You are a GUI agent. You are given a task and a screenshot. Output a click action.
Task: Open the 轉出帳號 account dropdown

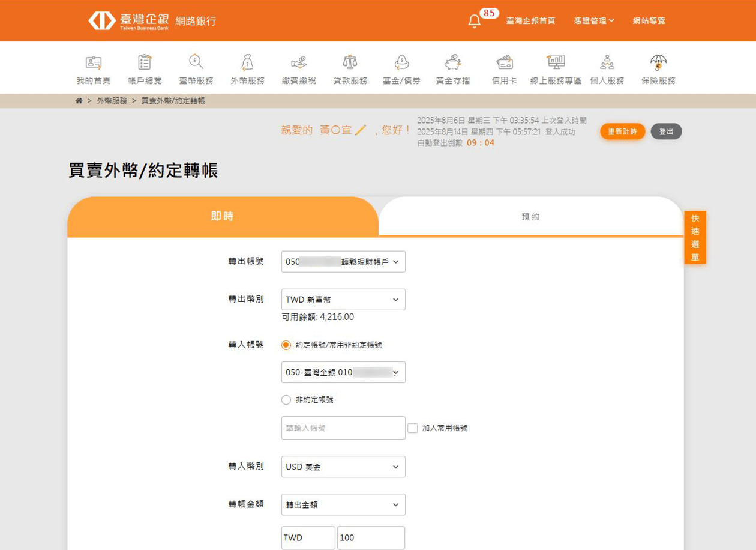point(343,262)
